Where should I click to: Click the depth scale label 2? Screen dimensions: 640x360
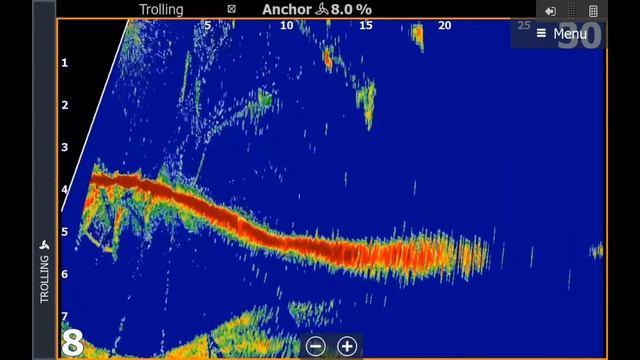pyautogui.click(x=65, y=105)
